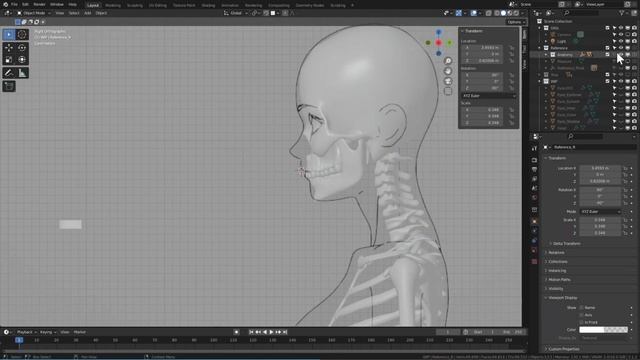Enable Show Axis checkbox
Viewport: 640px width, 360px height.
581,315
